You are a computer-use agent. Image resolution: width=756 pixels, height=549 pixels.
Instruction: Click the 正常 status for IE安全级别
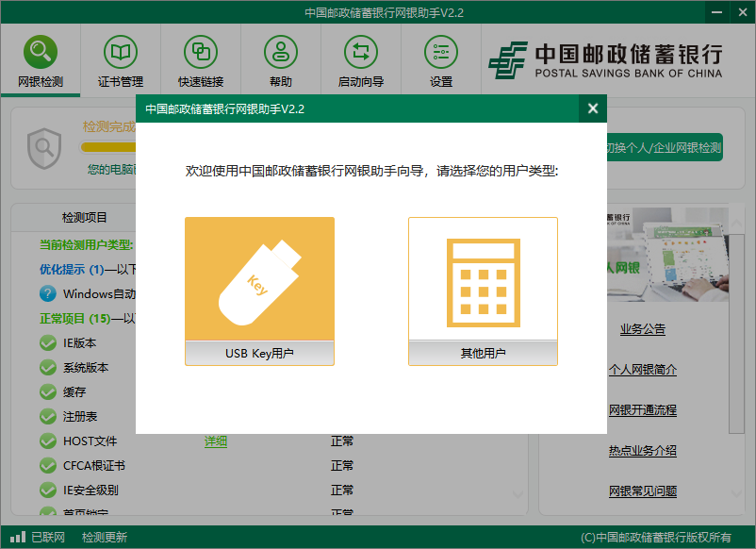pyautogui.click(x=342, y=491)
